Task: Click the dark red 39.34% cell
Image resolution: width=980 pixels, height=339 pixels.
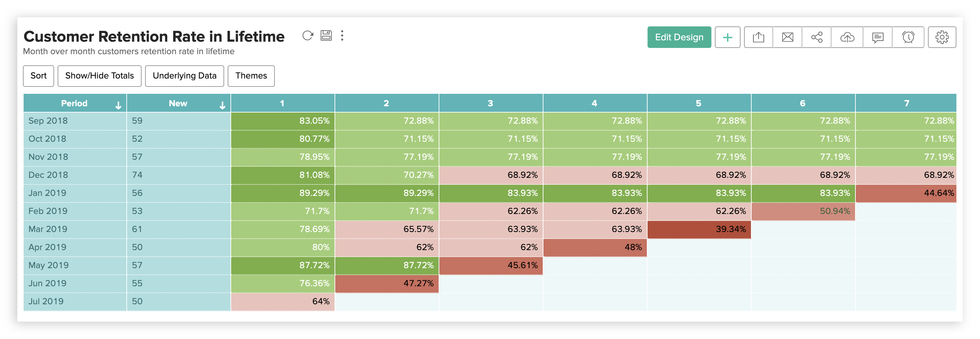Action: tap(699, 229)
